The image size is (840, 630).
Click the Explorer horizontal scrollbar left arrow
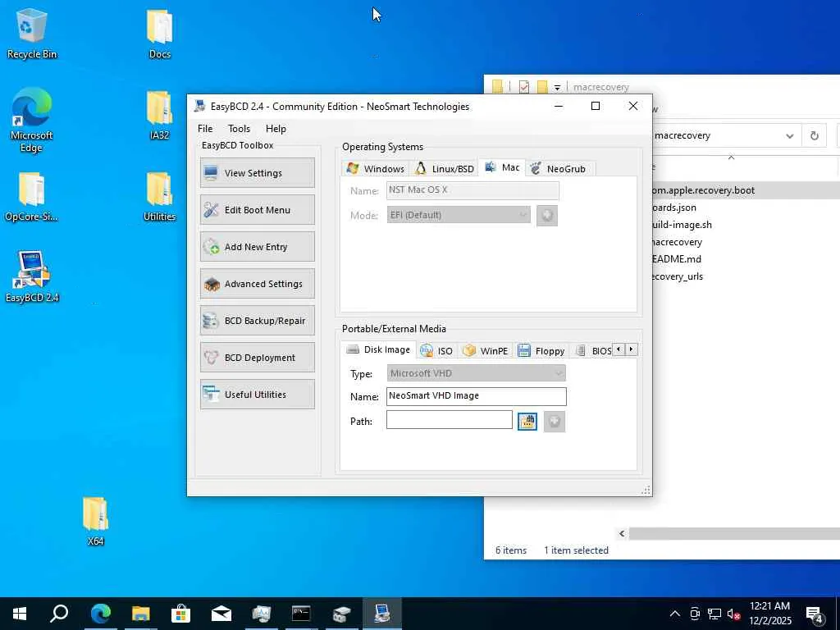click(622, 533)
